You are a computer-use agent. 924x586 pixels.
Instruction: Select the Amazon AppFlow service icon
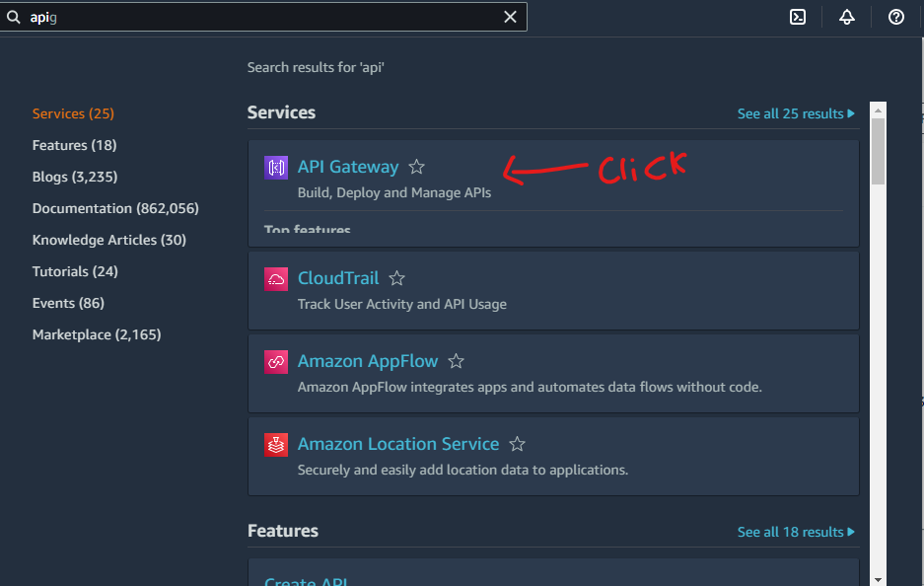pyautogui.click(x=275, y=361)
